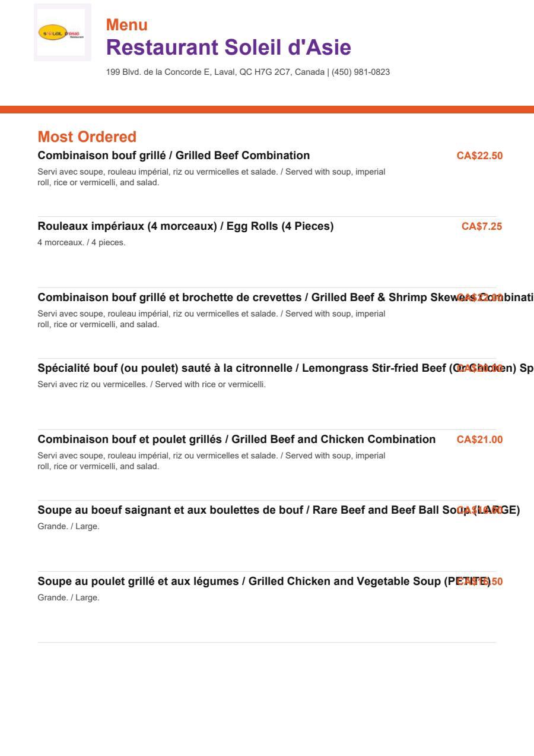Select Grilled Beef Combination item
Image resolution: width=534 pixels, height=756 pixels.
174,156
